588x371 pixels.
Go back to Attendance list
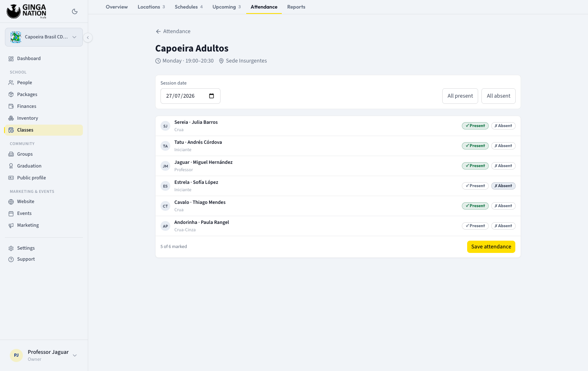click(x=173, y=31)
